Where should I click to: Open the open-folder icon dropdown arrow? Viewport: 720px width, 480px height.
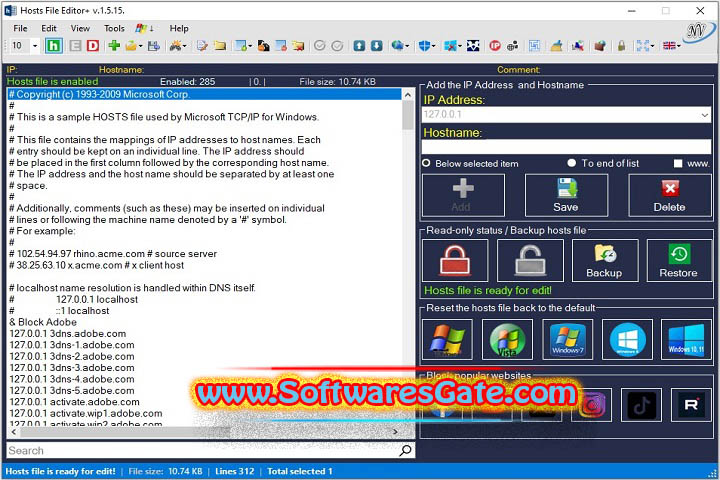140,46
